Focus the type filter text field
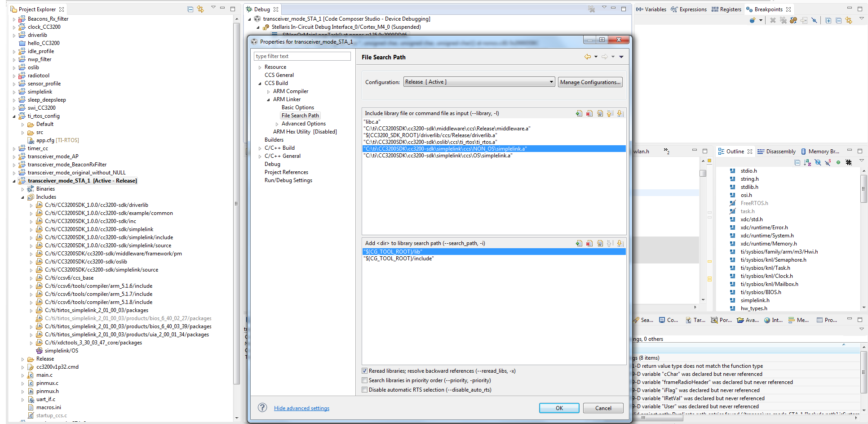Screen dimensions: 868x424 302,56
